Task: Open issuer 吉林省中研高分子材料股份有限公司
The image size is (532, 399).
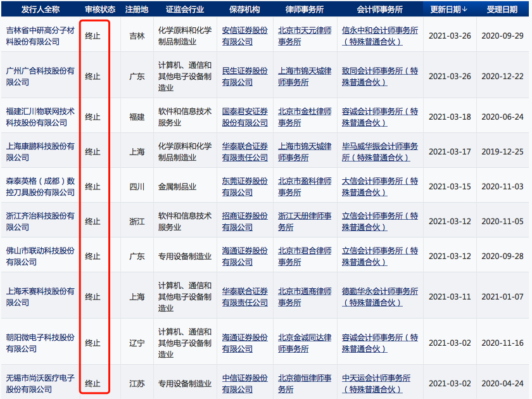Action: pyautogui.click(x=40, y=35)
